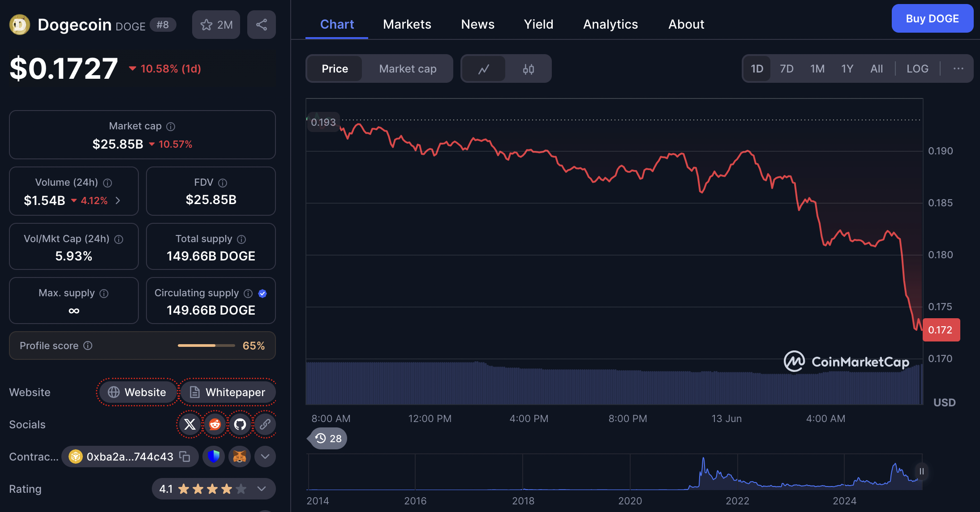The image size is (980, 512).
Task: Click the share icon next to watchlist
Action: click(x=262, y=25)
